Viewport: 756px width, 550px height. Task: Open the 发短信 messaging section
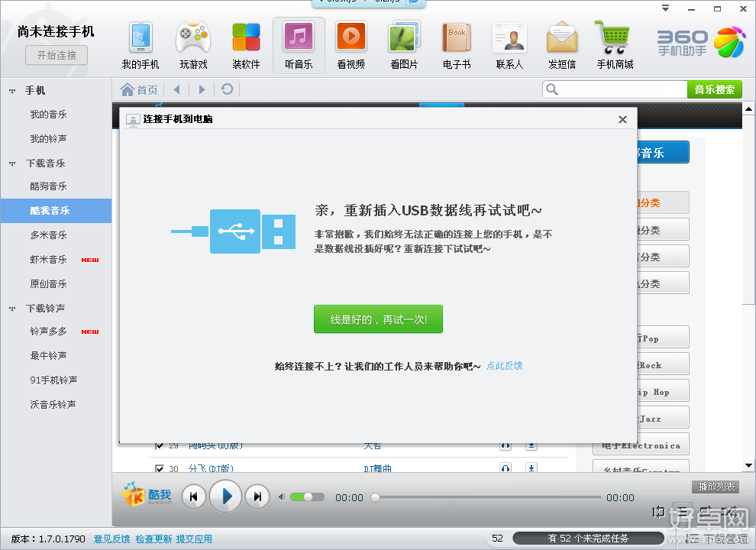tap(562, 46)
